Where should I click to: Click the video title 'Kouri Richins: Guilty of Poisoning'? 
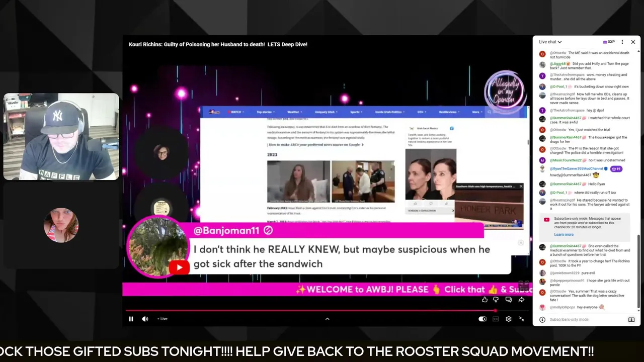218,44
